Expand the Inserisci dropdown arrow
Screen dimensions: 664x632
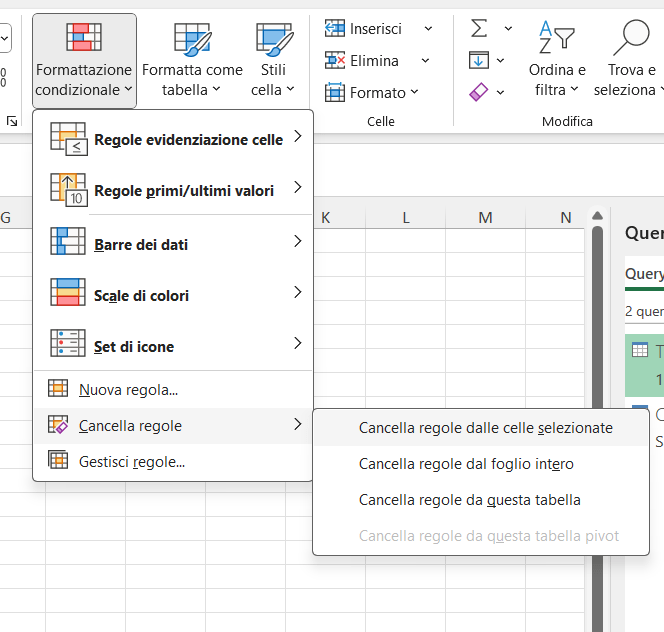click(428, 29)
